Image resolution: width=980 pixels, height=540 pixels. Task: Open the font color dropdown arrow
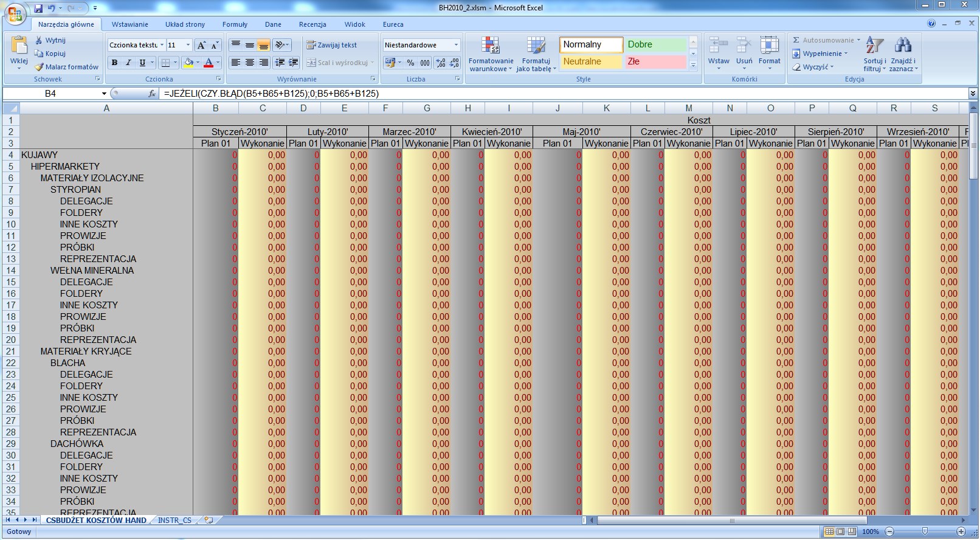(218, 62)
